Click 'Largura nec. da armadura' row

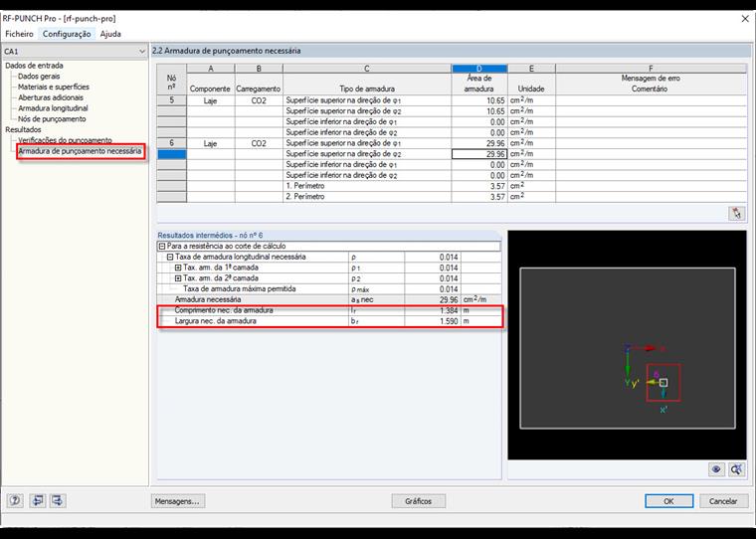coord(329,321)
